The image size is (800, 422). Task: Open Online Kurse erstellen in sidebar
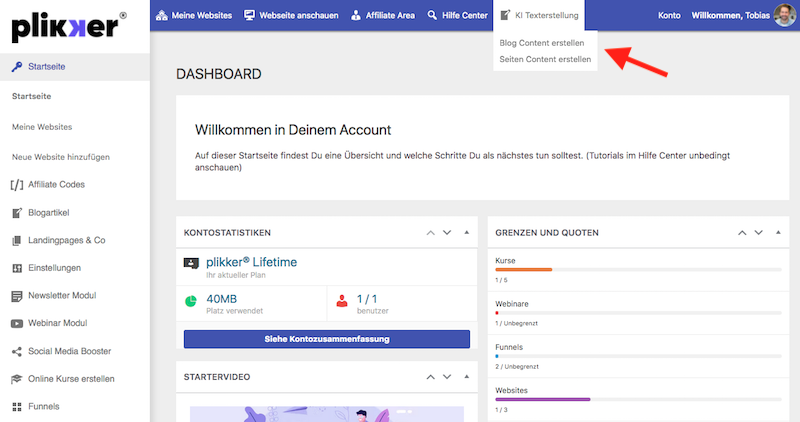pyautogui.click(x=71, y=379)
